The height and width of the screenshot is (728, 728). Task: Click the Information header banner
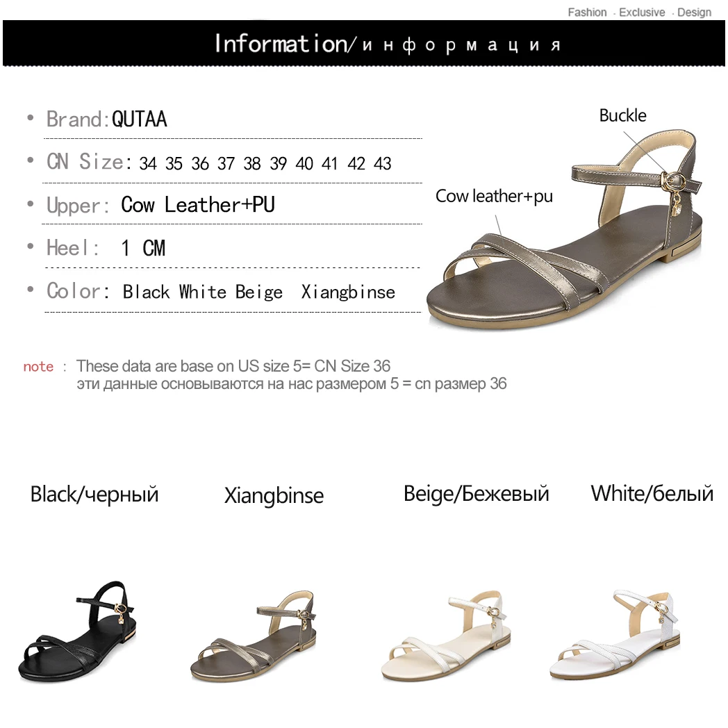364,43
